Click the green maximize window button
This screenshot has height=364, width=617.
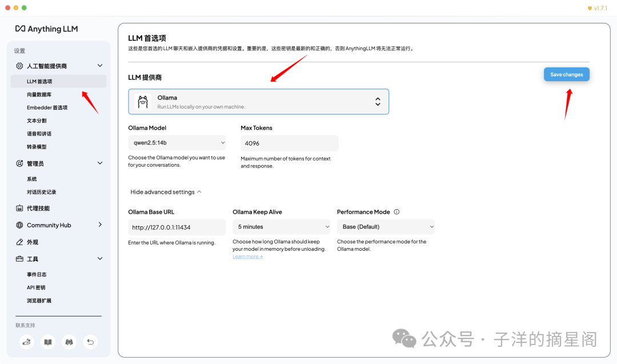[x=24, y=7]
